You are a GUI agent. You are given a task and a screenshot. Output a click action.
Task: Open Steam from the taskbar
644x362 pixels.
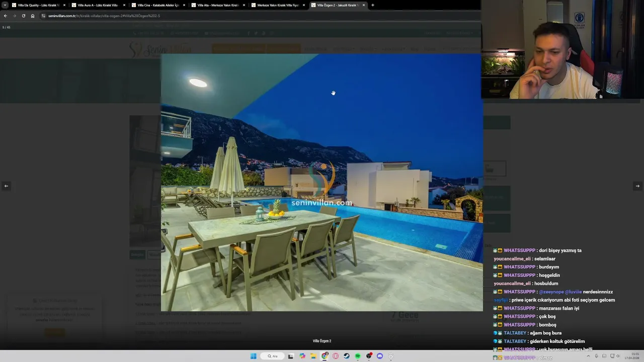(x=347, y=356)
